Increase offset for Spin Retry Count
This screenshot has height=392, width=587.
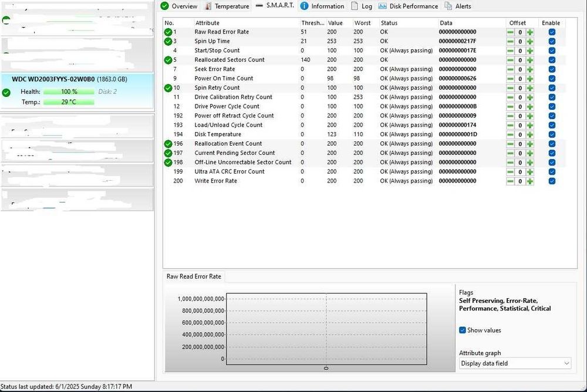(529, 88)
